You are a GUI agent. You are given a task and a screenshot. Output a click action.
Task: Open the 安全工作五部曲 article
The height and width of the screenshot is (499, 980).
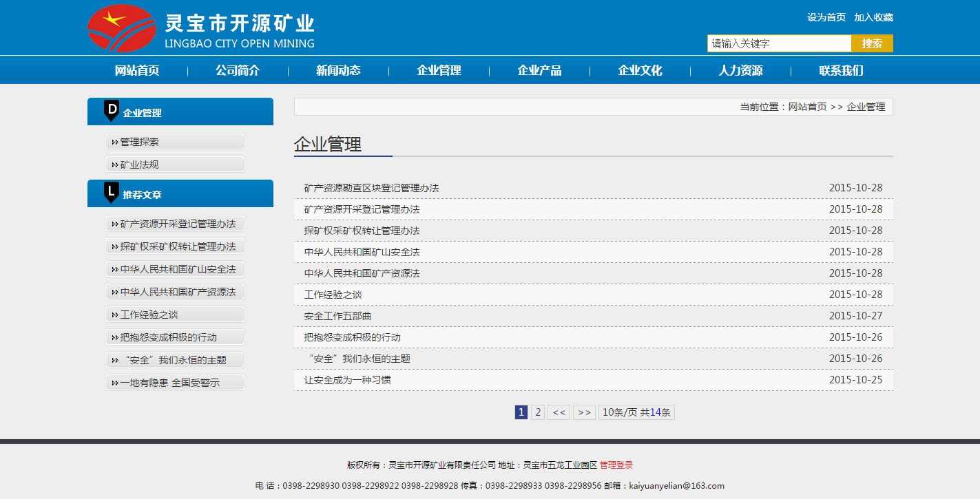[337, 316]
